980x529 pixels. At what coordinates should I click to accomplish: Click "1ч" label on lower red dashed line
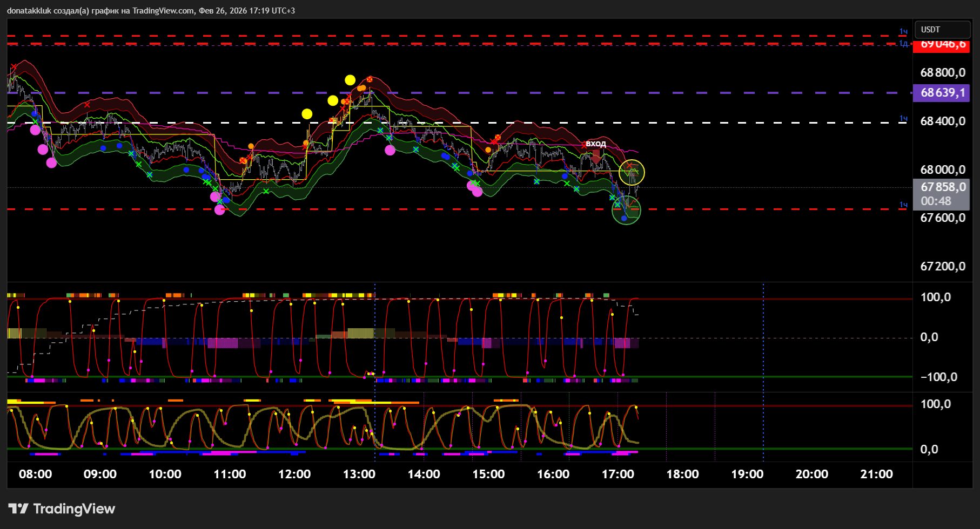(903, 205)
